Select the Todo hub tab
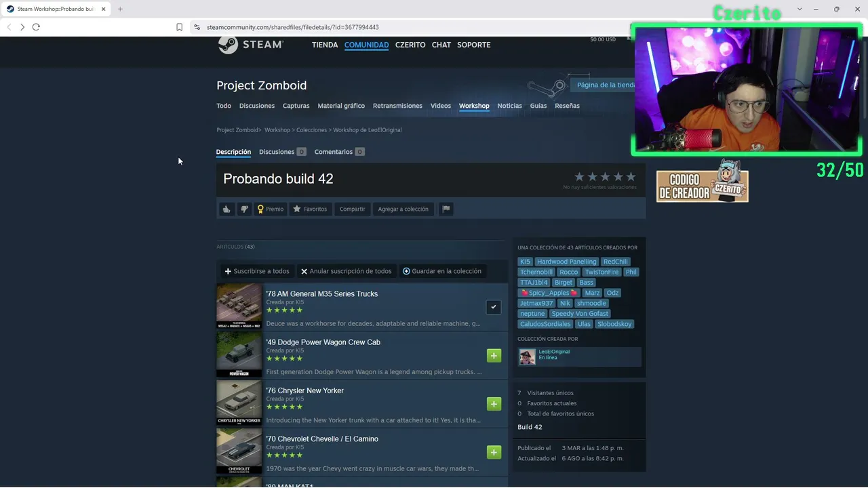The width and height of the screenshot is (868, 488). pyautogui.click(x=224, y=106)
